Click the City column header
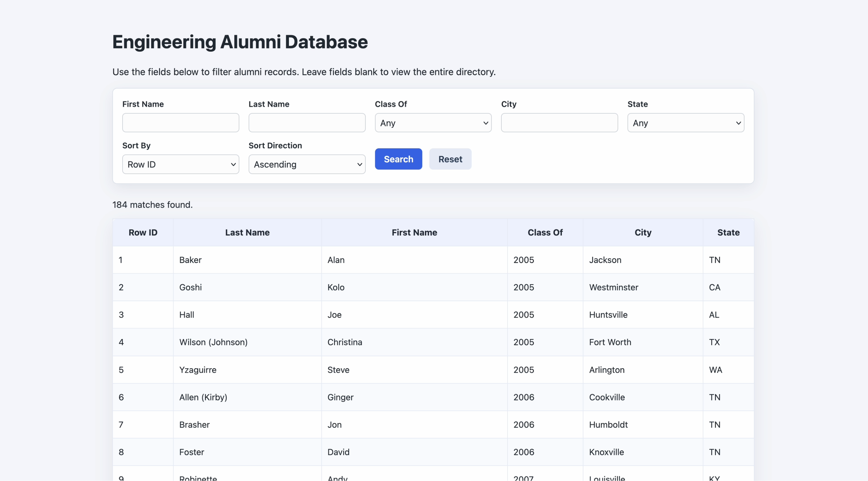Screen dimensions: 868x481 [643, 233]
